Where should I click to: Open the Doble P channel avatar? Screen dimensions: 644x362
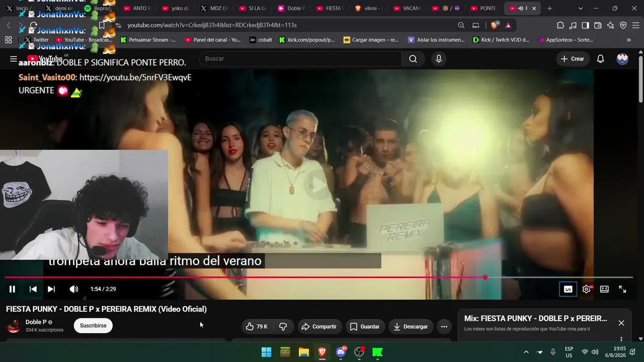(14, 326)
